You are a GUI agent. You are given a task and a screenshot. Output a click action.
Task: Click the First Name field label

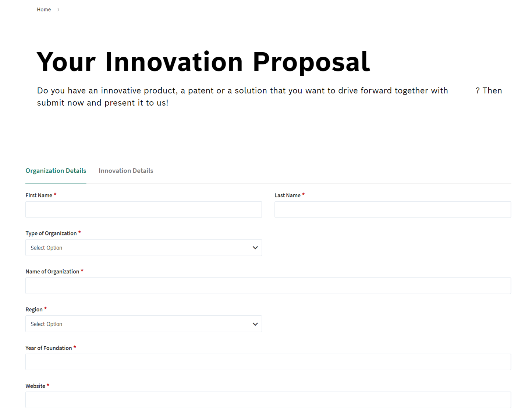[x=39, y=195]
